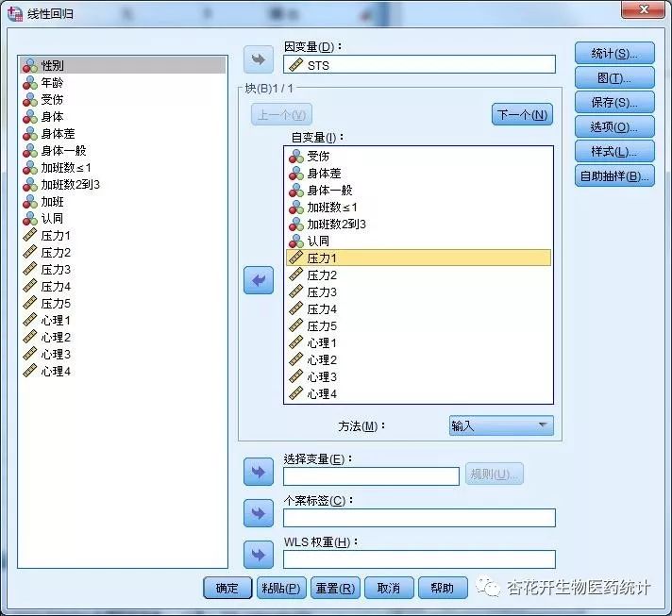Click arrow button next to WLS 权重 field

coord(259,555)
